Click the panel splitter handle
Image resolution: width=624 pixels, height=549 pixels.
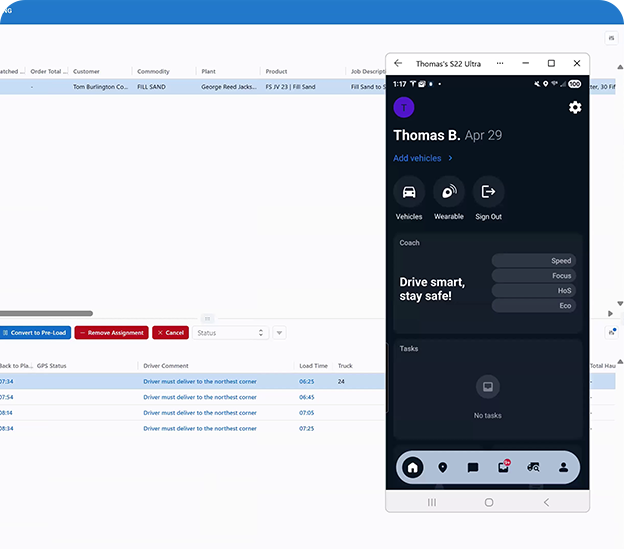pyautogui.click(x=207, y=319)
